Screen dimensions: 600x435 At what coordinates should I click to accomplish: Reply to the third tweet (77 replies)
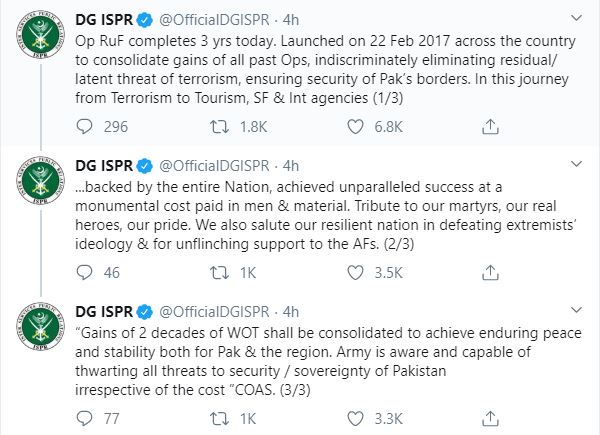84,418
